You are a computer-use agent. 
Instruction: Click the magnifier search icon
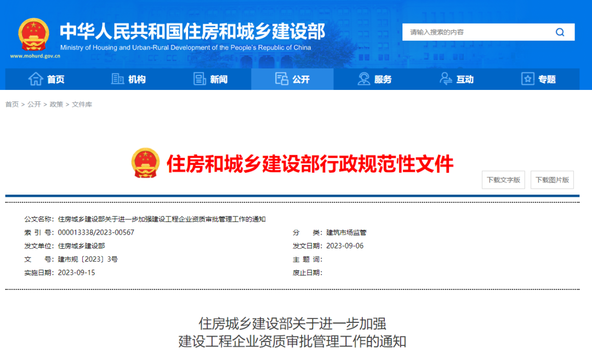560,32
